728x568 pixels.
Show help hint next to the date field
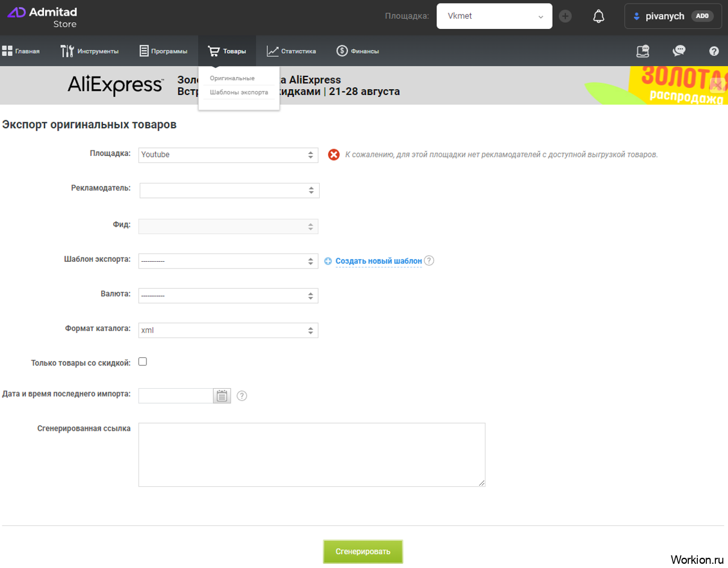click(x=242, y=395)
